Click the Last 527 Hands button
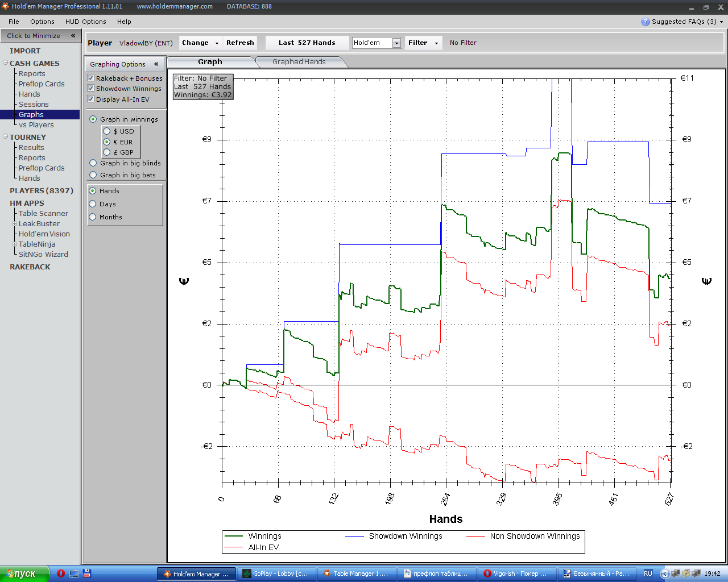The height and width of the screenshot is (582, 728). (307, 43)
